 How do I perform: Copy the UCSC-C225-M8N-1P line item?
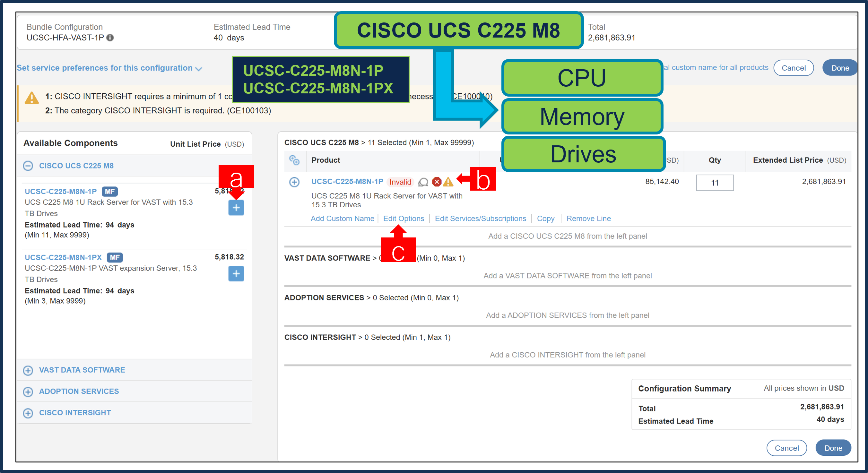tap(545, 218)
